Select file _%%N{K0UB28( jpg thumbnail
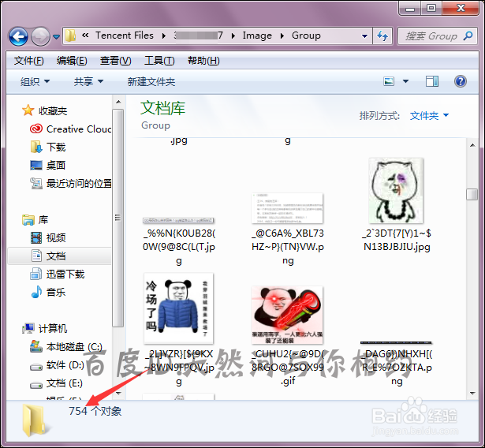 click(178, 220)
